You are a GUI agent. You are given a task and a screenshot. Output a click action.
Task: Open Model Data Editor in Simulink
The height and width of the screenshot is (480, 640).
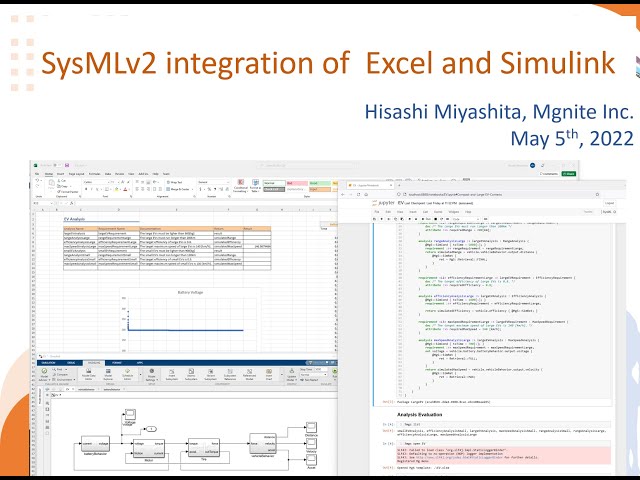pos(89,374)
